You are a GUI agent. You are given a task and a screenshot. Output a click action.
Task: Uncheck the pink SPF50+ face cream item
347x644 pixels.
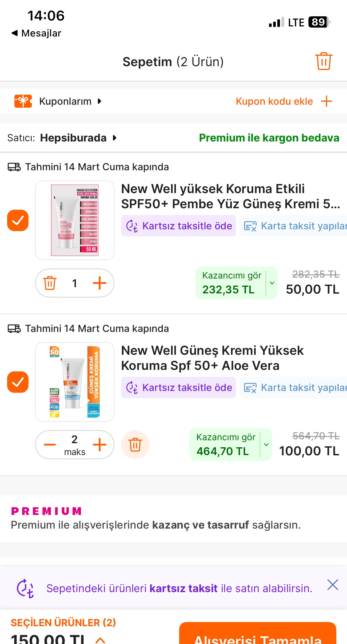click(x=18, y=220)
